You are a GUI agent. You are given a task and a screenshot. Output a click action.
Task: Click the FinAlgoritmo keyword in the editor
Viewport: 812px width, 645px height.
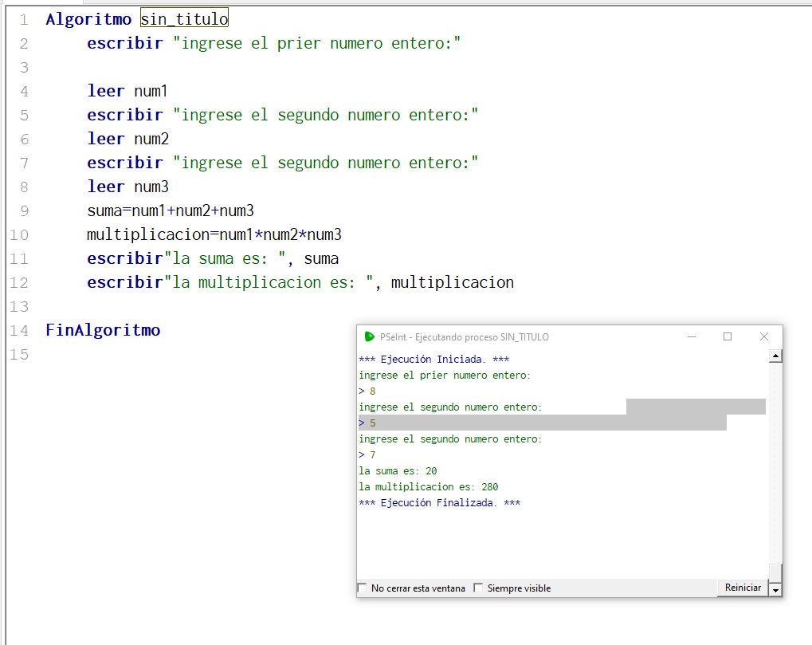click(103, 330)
